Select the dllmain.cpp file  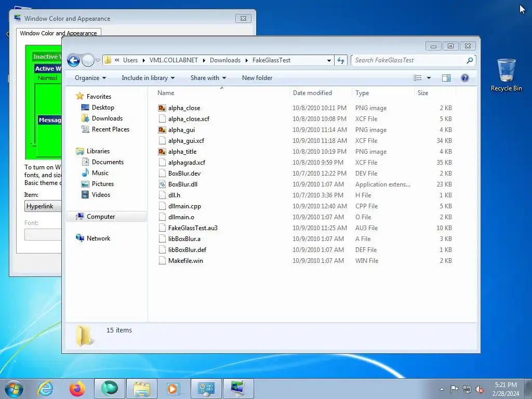pyautogui.click(x=184, y=206)
